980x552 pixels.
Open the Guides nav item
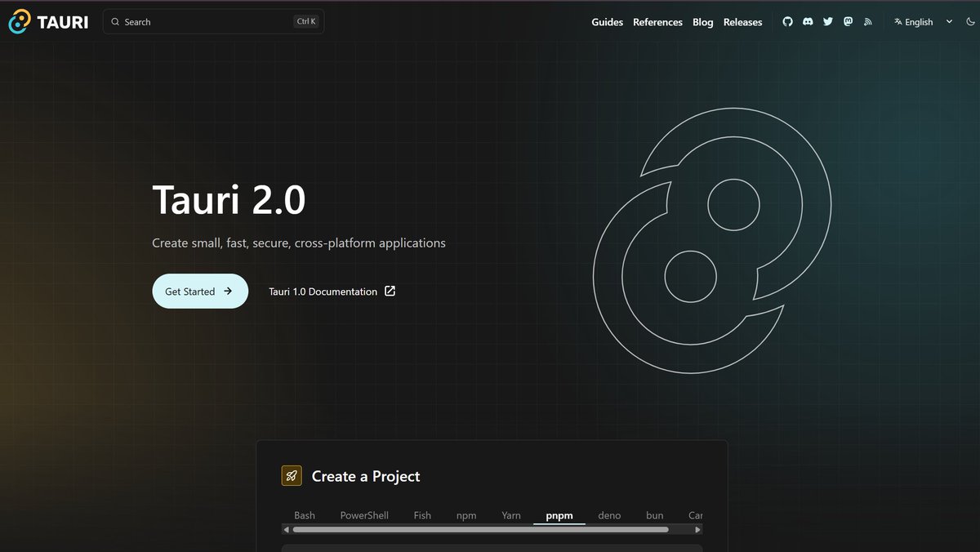(607, 22)
